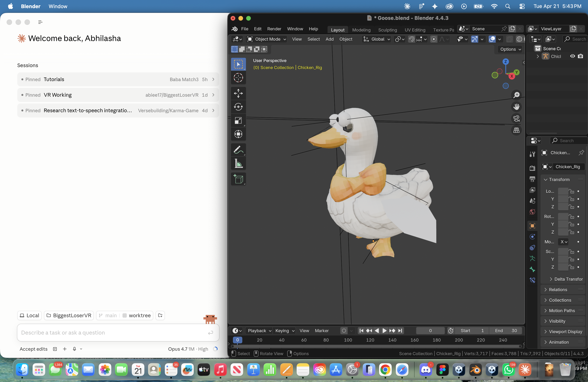Click the Local environment button

(29, 315)
